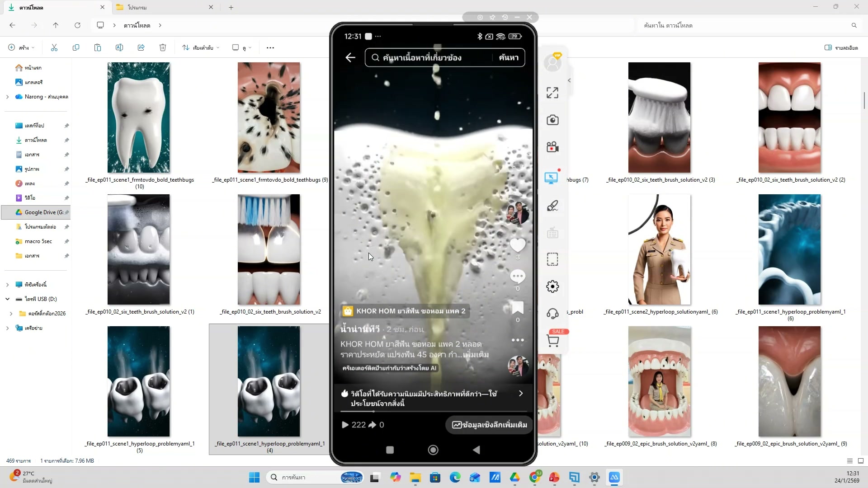Toggle the รายละเอียด details pane
Screen dimensions: 868x488
841,47
